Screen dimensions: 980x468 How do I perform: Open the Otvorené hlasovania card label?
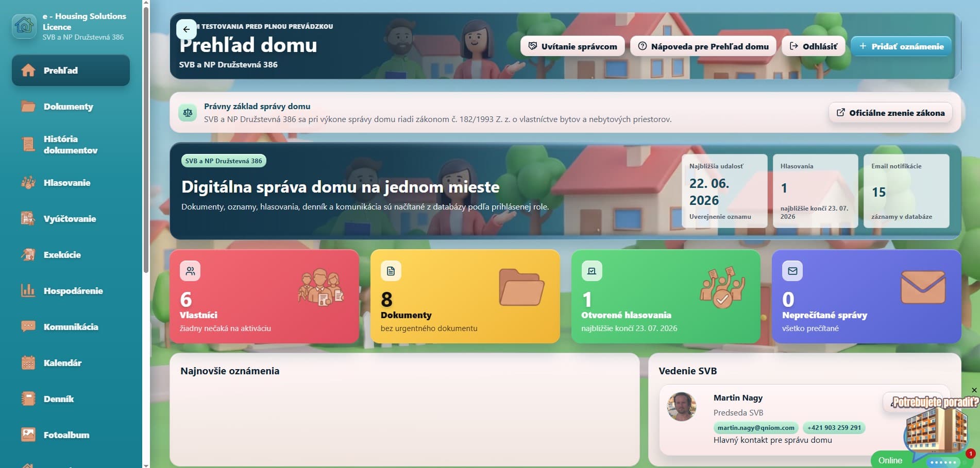click(626, 315)
